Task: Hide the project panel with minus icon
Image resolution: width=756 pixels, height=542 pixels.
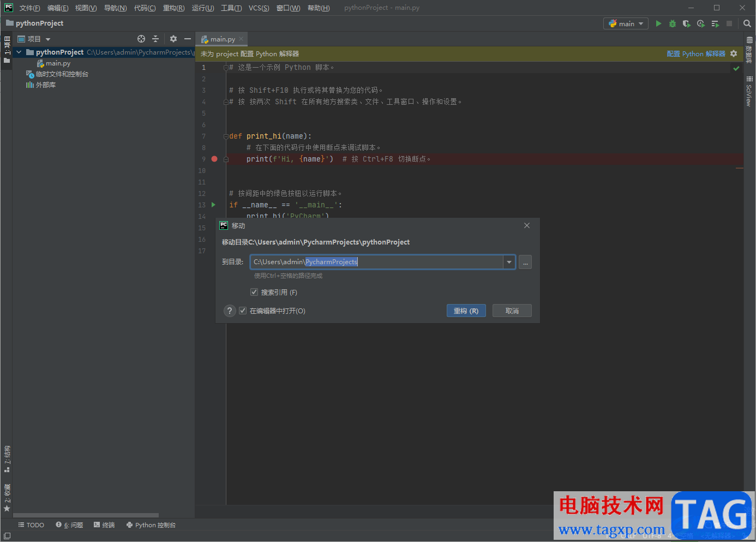Action: [x=188, y=39]
